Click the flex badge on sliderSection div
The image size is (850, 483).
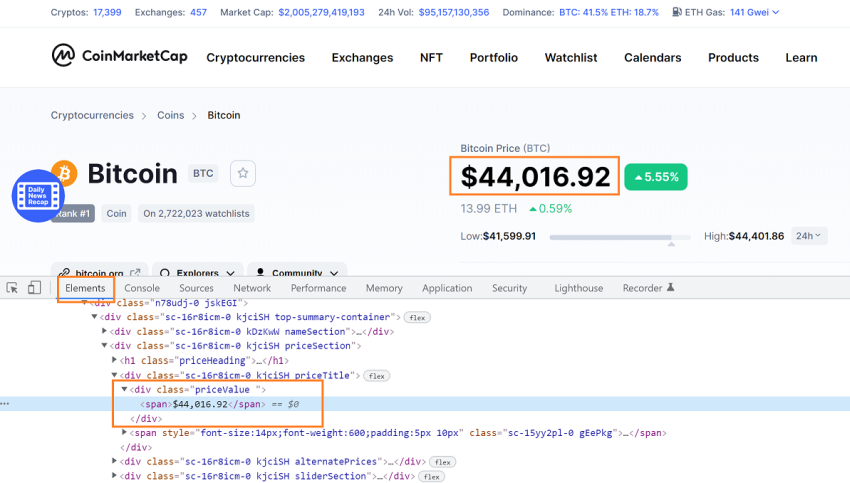432,476
